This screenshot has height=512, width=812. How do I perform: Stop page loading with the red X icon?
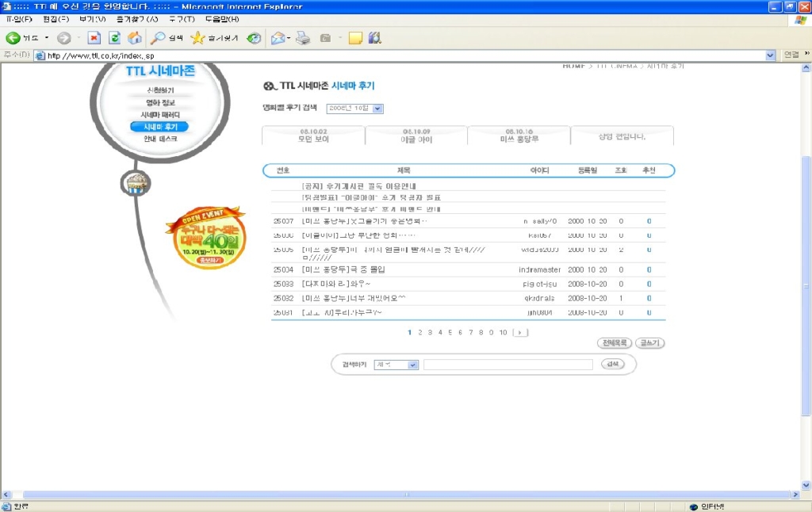[94, 38]
